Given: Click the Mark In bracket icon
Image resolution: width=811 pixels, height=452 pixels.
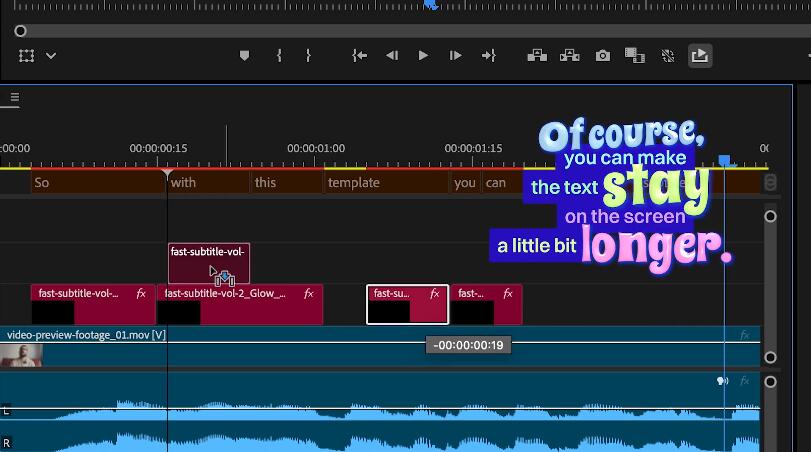Looking at the screenshot, I should 279,56.
